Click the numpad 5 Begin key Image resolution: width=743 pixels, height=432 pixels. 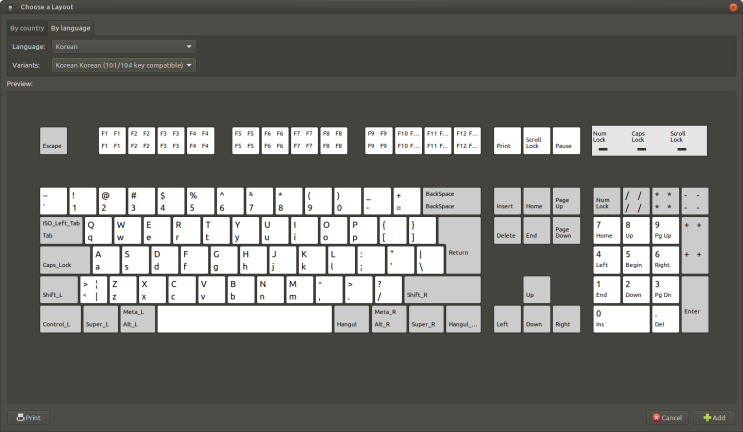click(x=636, y=260)
